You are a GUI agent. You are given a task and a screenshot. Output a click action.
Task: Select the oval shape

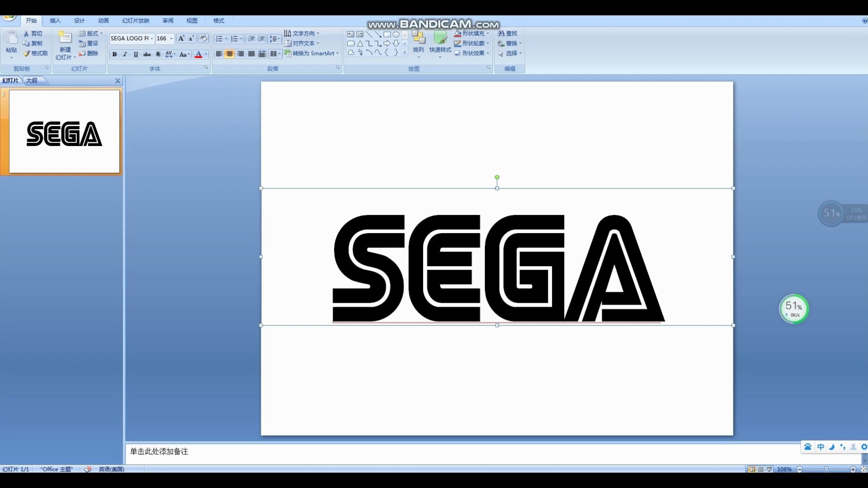click(x=396, y=34)
